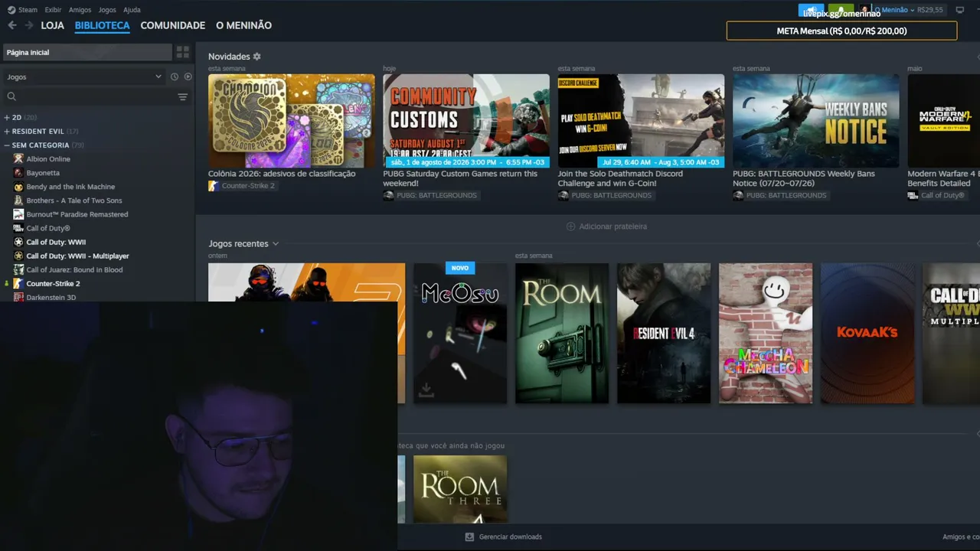Expand the 2D collection
The width and height of the screenshot is (980, 551).
click(x=7, y=118)
